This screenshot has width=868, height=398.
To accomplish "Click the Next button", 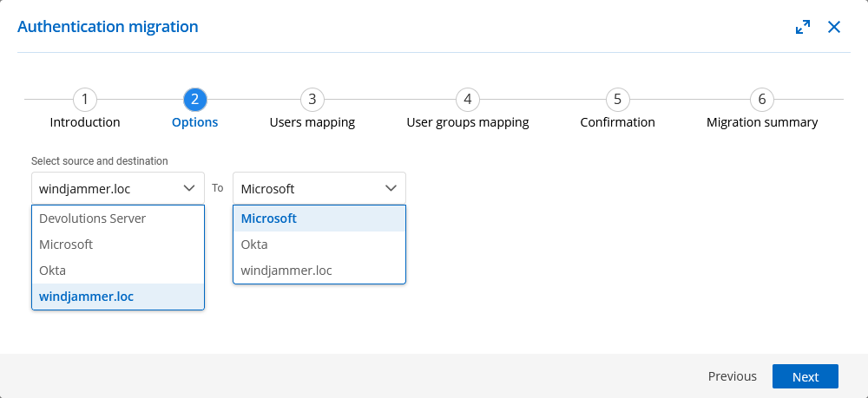I will [806, 376].
